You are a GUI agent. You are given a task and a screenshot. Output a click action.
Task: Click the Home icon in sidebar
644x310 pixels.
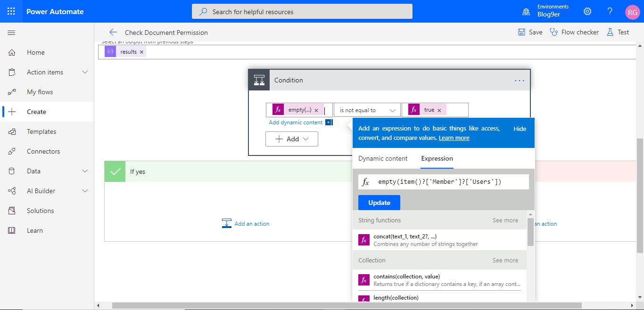pyautogui.click(x=12, y=52)
